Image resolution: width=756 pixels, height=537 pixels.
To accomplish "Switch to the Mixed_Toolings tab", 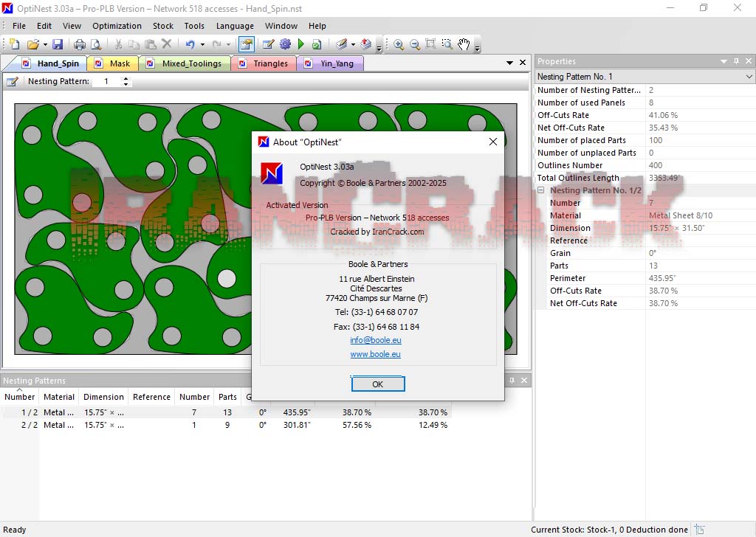I will [x=191, y=63].
